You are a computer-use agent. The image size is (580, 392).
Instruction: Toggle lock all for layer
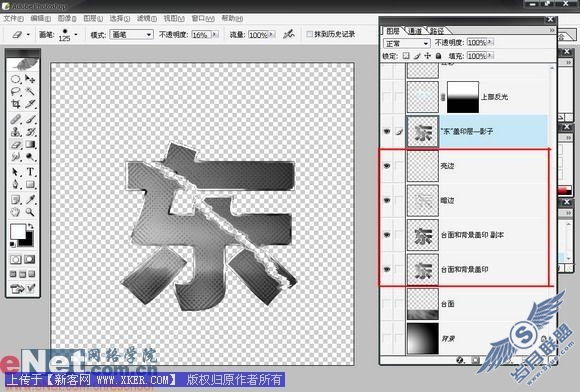click(438, 56)
